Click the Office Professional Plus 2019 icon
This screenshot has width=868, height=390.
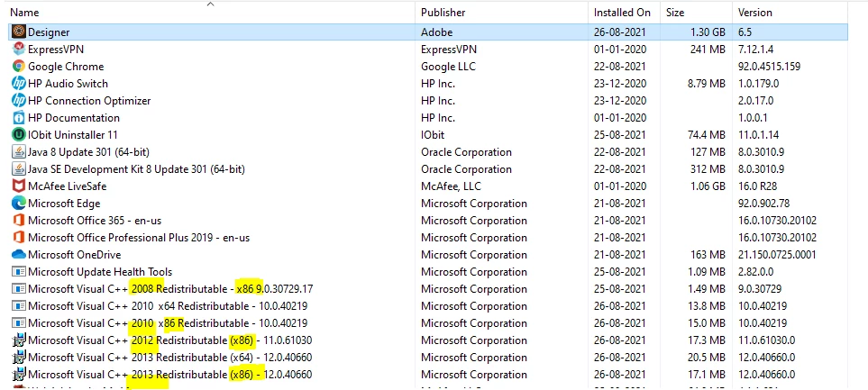click(19, 238)
